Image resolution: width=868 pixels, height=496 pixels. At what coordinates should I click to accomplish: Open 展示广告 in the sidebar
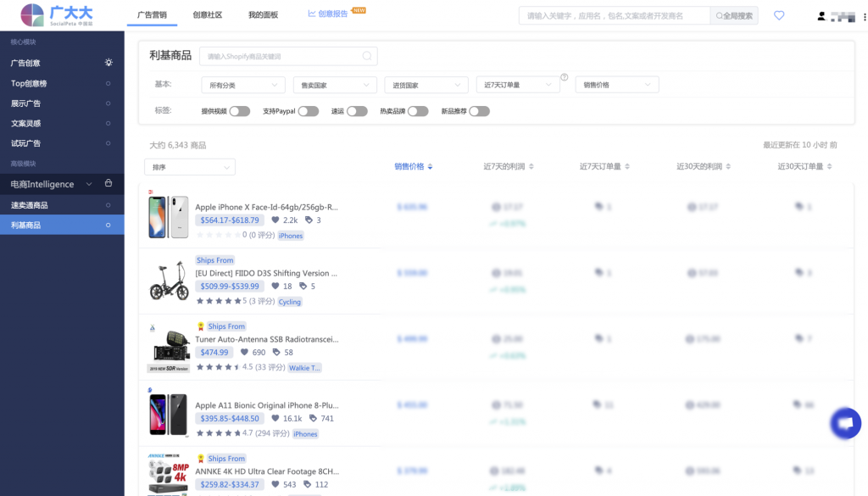tap(62, 103)
